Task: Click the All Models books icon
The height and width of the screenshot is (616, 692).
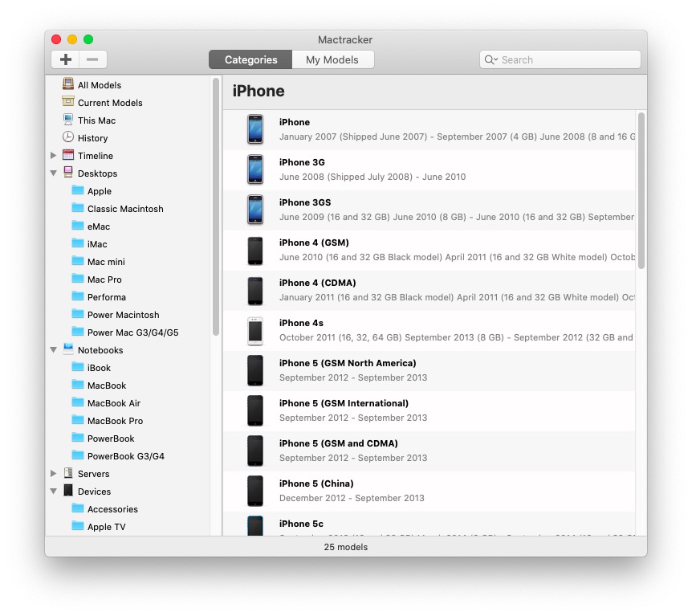Action: [x=68, y=84]
